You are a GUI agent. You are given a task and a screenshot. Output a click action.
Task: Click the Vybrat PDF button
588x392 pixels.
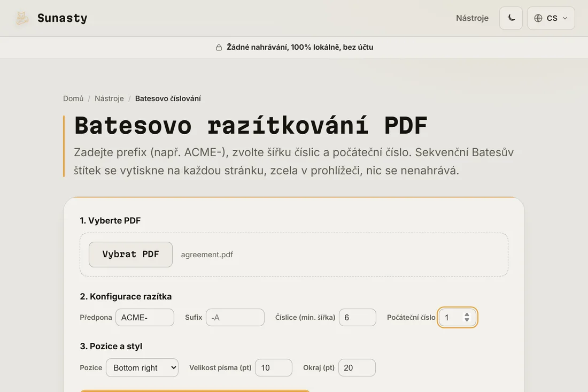pos(130,255)
